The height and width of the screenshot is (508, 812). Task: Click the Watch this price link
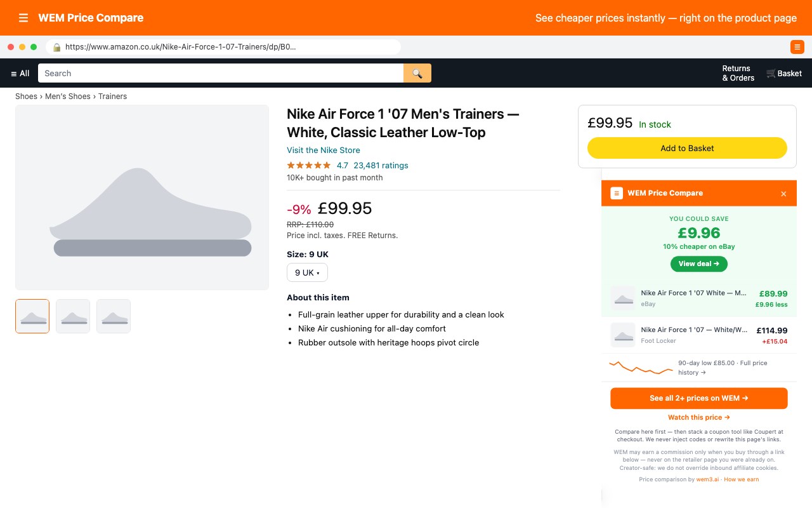699,417
